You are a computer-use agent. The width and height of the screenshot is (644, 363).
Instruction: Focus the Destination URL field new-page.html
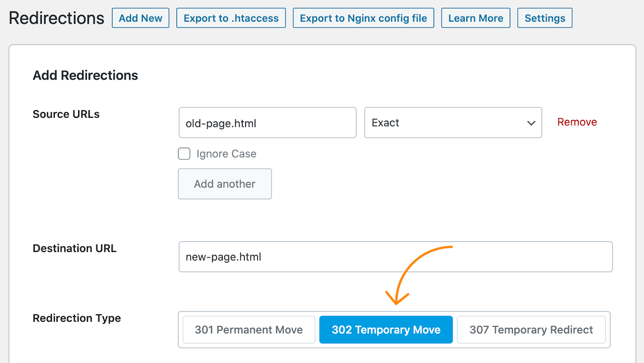click(395, 257)
